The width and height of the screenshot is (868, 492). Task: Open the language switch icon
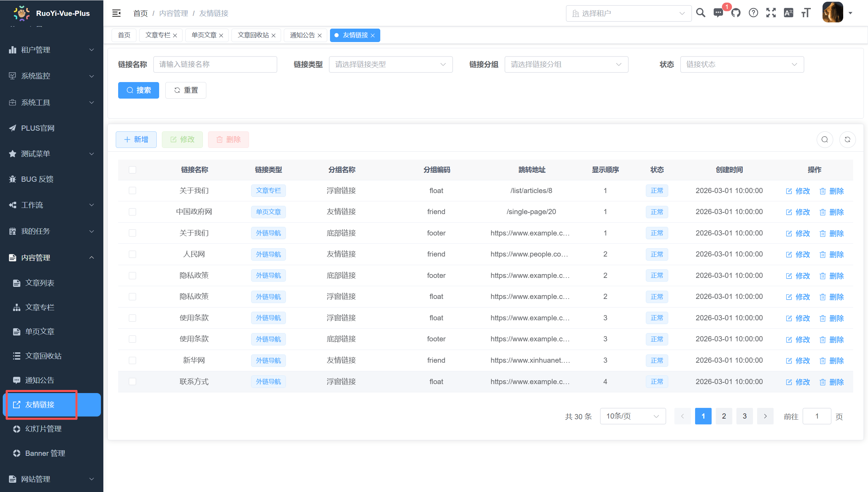[788, 13]
